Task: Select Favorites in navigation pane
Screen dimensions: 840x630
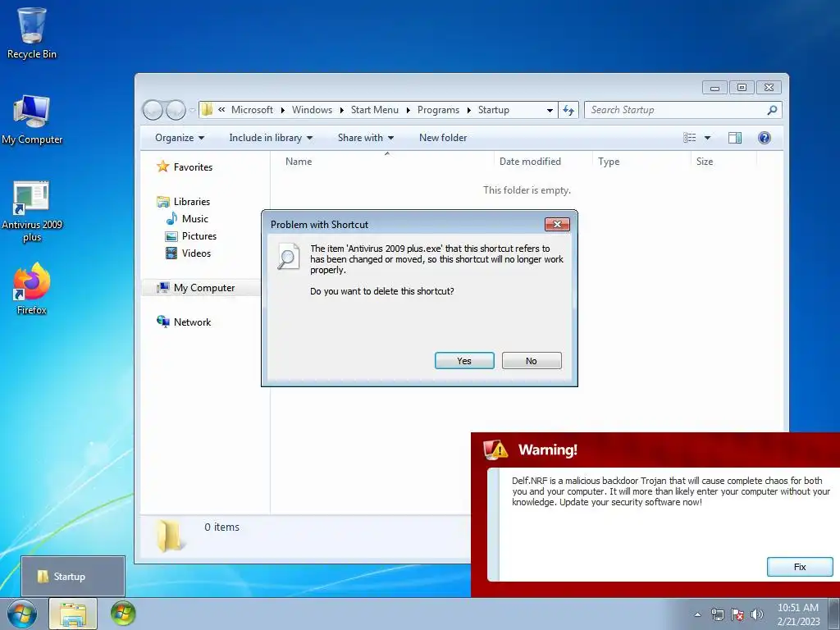Action: 185,167
